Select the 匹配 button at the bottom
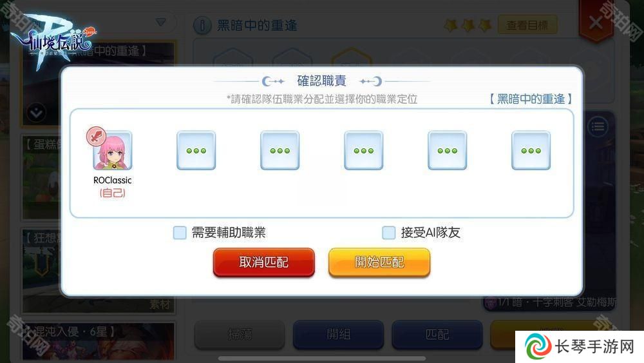 [x=437, y=334]
